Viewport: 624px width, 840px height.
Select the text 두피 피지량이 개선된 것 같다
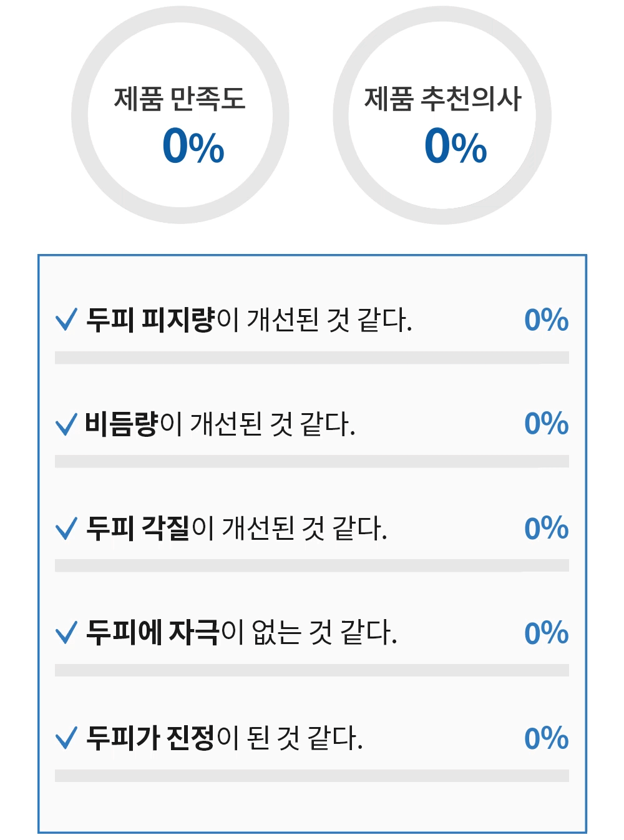click(x=249, y=320)
